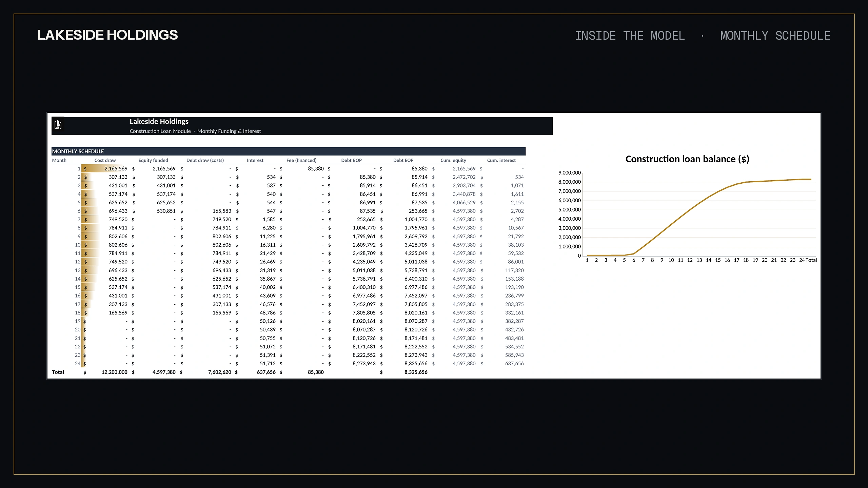Select month 12 interest value 26,469
The width and height of the screenshot is (868, 488).
(x=268, y=262)
